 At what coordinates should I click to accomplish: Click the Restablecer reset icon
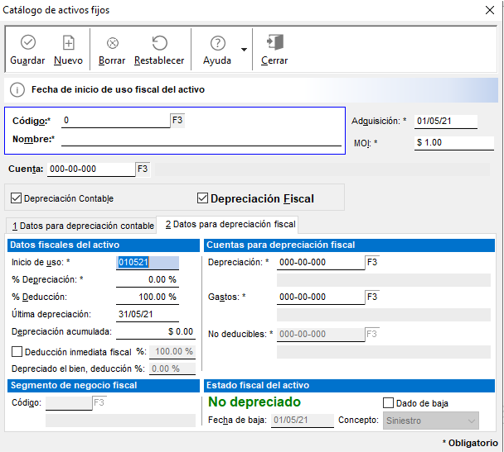pos(159,43)
